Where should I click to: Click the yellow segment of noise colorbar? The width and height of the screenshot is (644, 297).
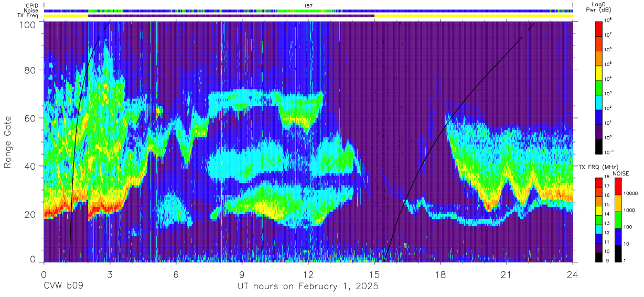618,203
